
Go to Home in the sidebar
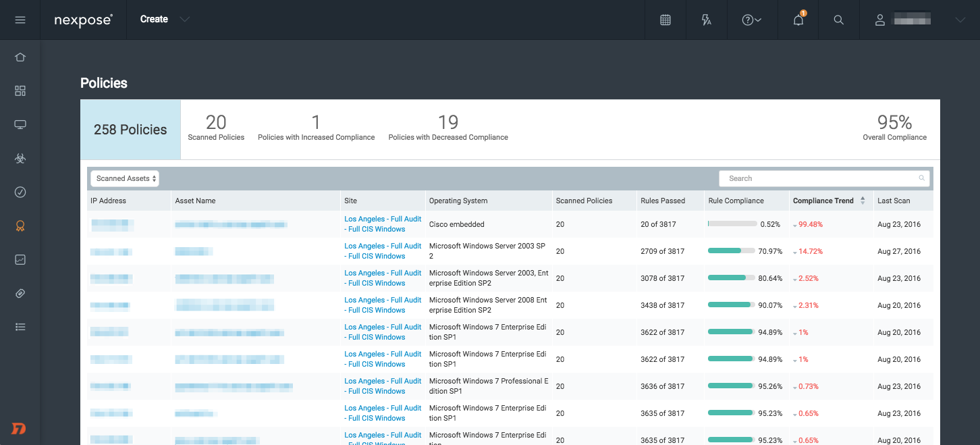coord(20,57)
